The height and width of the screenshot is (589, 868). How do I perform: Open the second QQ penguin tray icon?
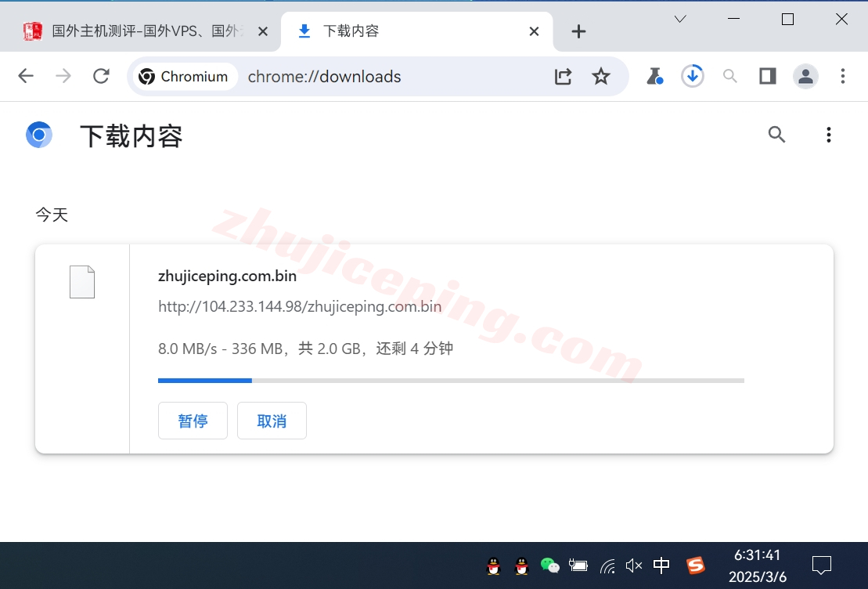tap(521, 566)
